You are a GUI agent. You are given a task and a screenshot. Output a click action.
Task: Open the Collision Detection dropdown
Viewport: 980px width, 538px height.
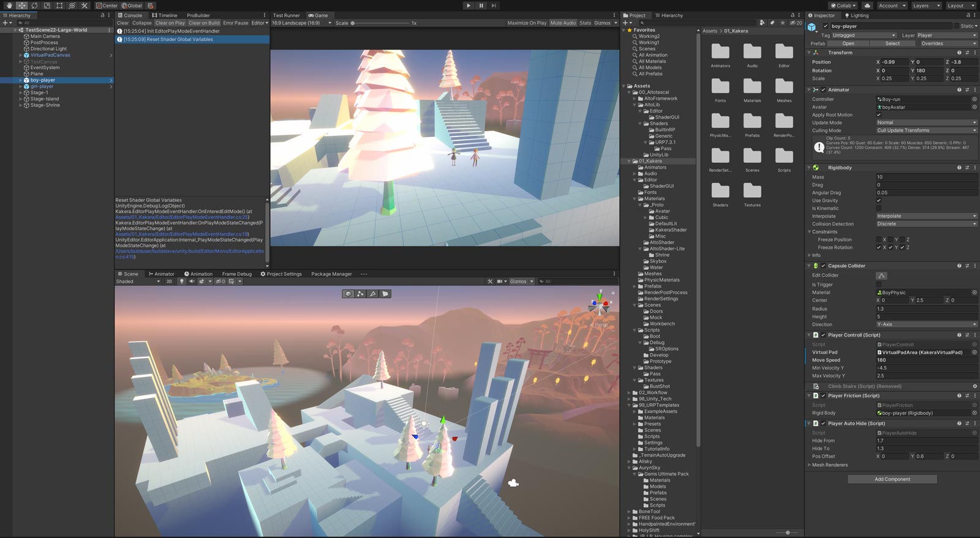click(x=925, y=224)
